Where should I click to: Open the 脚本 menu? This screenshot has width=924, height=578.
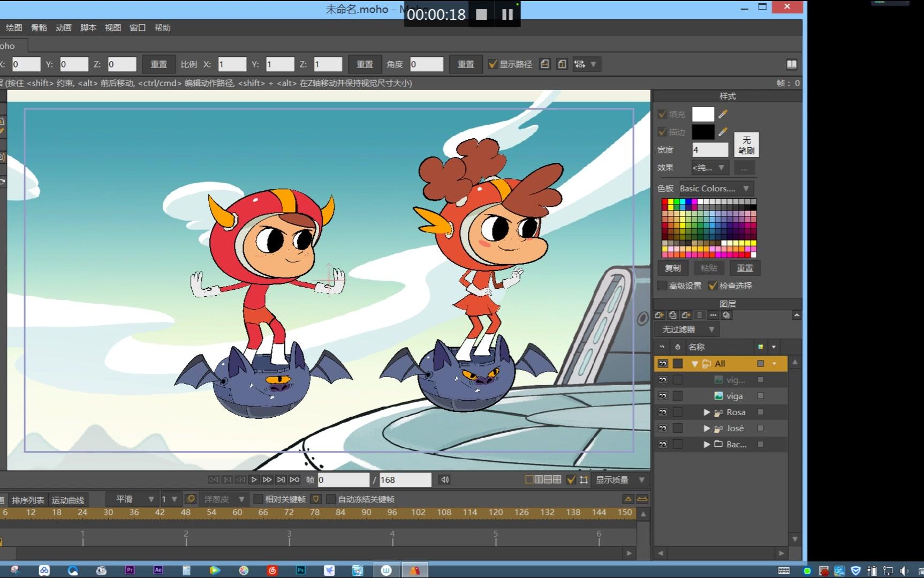pos(88,28)
